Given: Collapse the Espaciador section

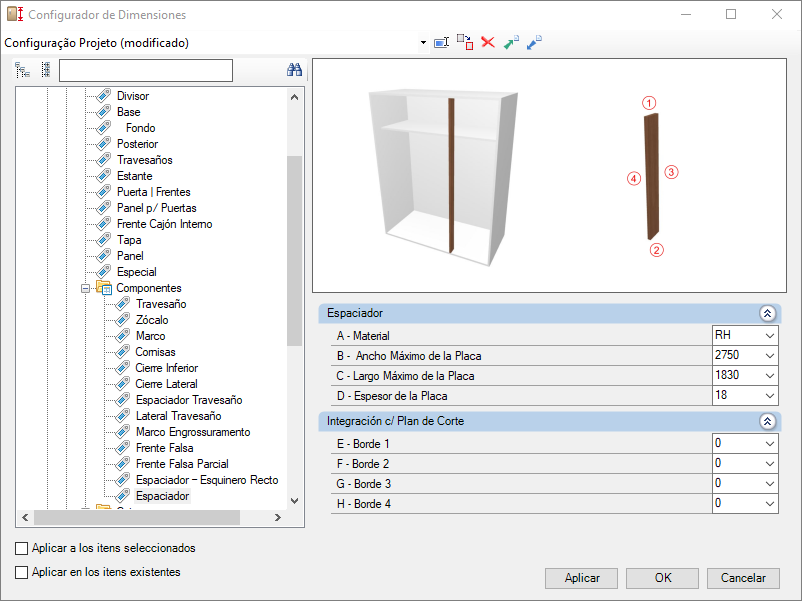Looking at the screenshot, I should point(767,313).
